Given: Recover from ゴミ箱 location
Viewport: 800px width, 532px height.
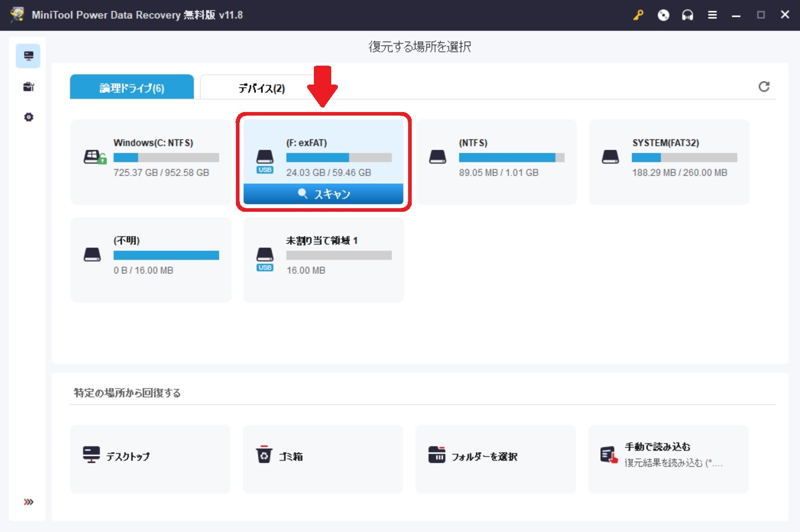Looking at the screenshot, I should [323, 459].
